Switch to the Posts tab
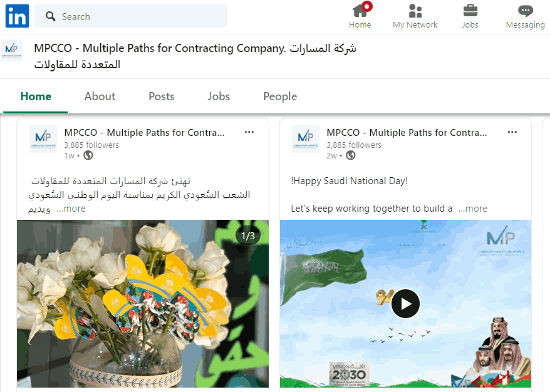The height and width of the screenshot is (392, 550). pyautogui.click(x=162, y=96)
